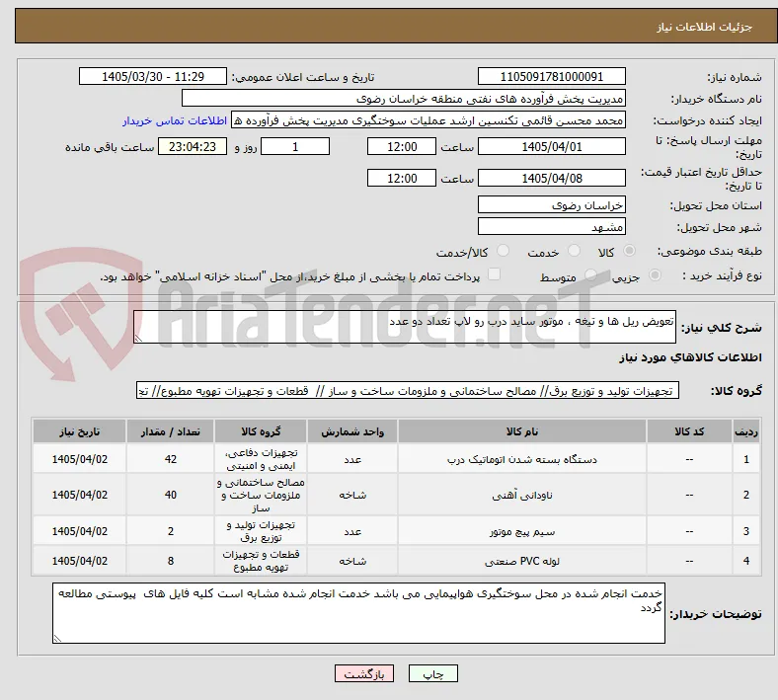The image size is (778, 700).
Task: Click the تاریخ نیاز column header
Action: point(79,431)
